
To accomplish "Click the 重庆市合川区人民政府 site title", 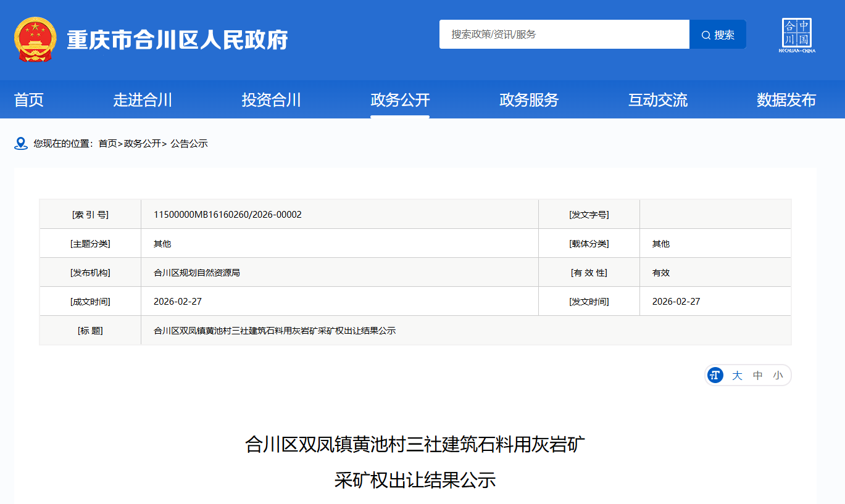I will click(x=177, y=40).
